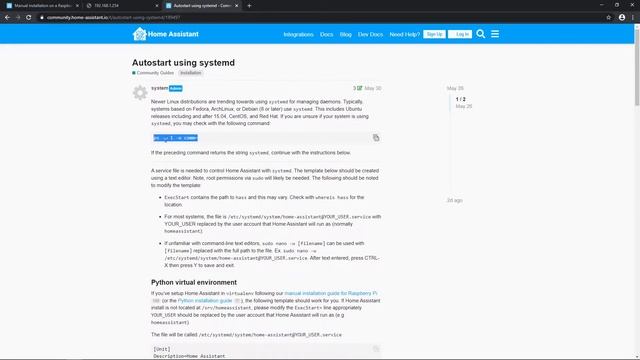This screenshot has height=360, width=640.
Task: Click the highlighted command in code block
Action: [x=176, y=138]
